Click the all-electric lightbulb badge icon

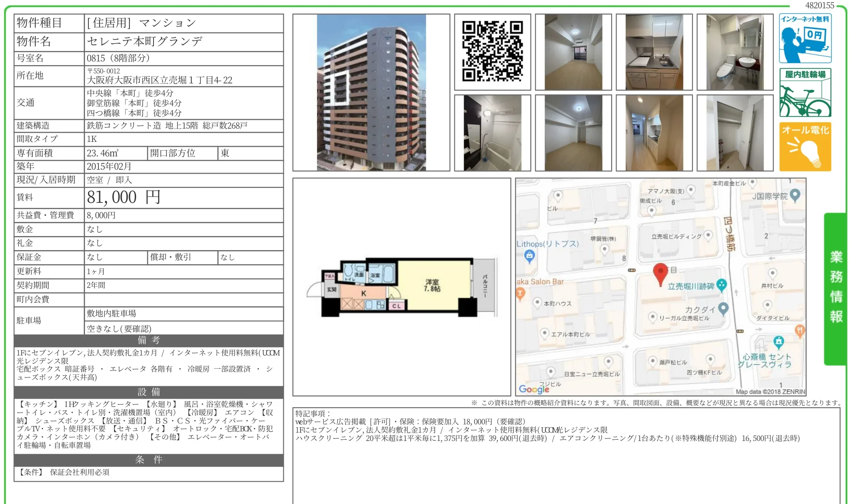pos(805,146)
